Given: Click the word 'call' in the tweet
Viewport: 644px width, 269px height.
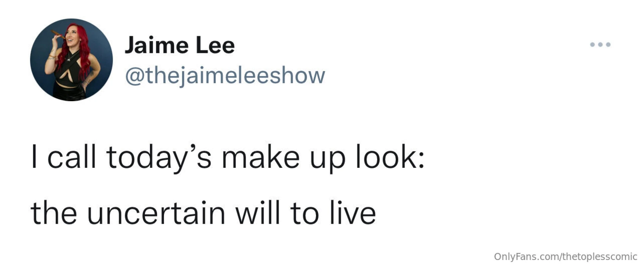Looking at the screenshot, I should (x=72, y=157).
